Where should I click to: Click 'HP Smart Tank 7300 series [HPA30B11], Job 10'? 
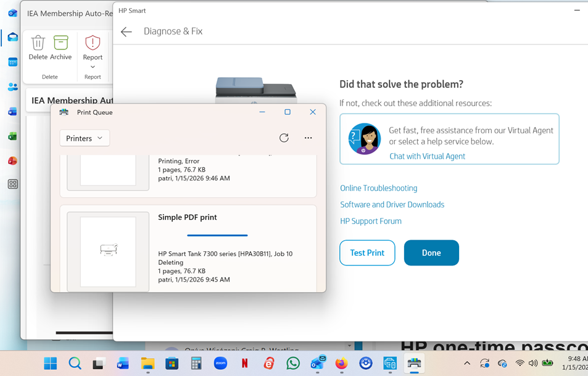225,254
